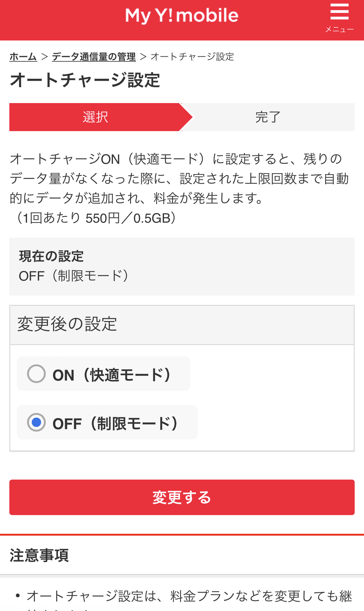Click the オートチャージON description paragraph
The width and height of the screenshot is (364, 611).
[x=179, y=178]
